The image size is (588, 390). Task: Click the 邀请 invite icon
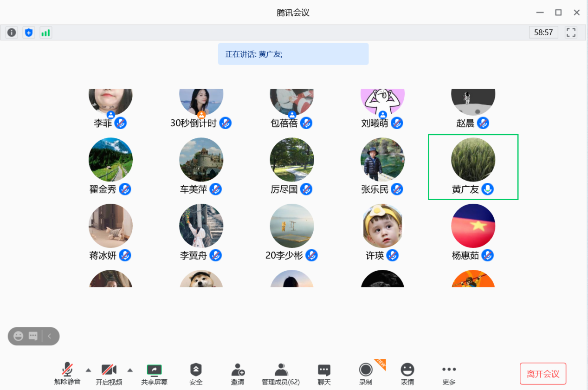238,374
